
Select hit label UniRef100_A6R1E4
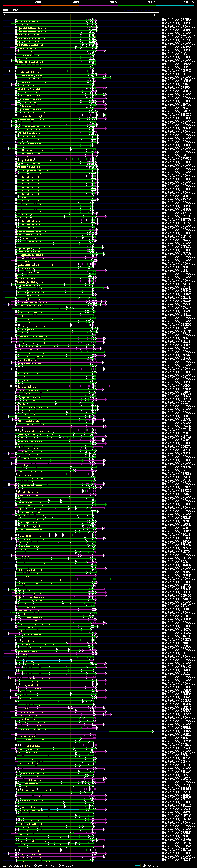pos(177,399)
